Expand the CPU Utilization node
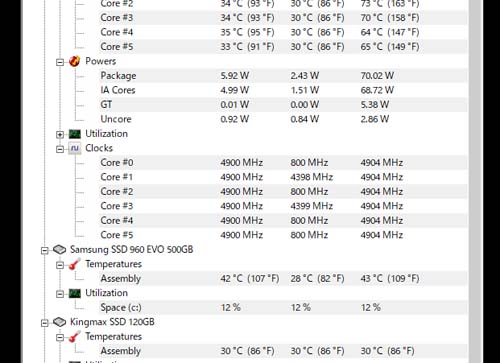This screenshot has width=500, height=363. (x=60, y=135)
